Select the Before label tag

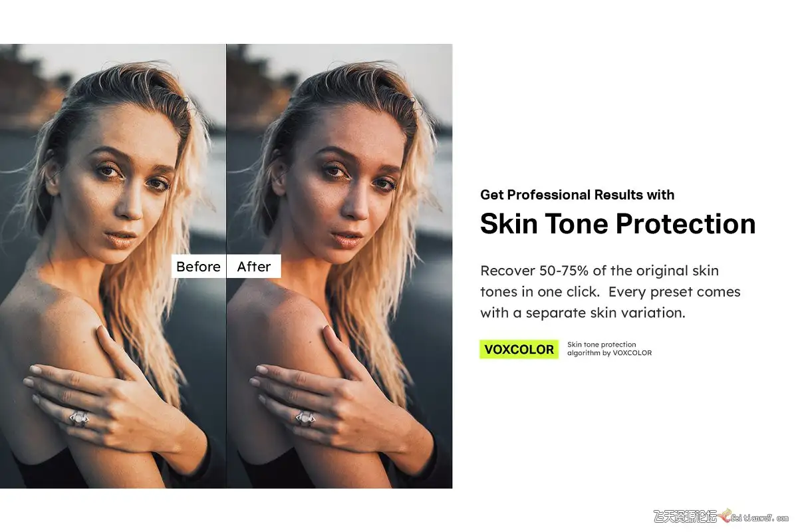198,266
